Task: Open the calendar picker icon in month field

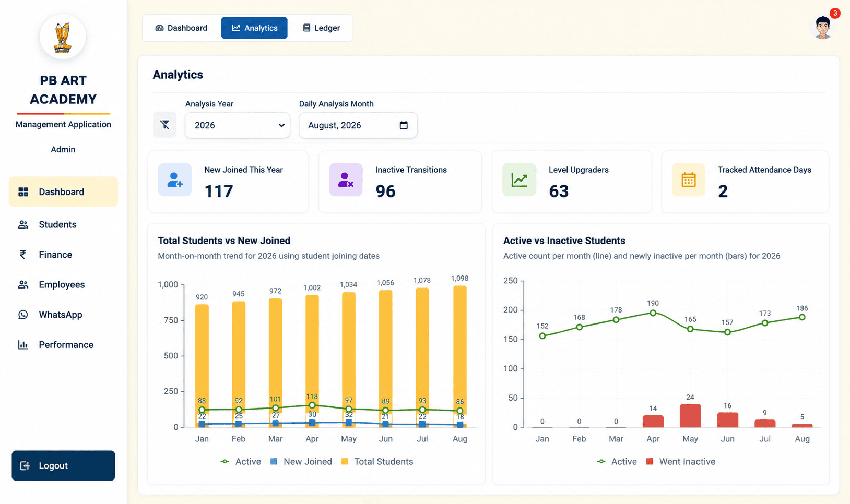Action: 404,125
